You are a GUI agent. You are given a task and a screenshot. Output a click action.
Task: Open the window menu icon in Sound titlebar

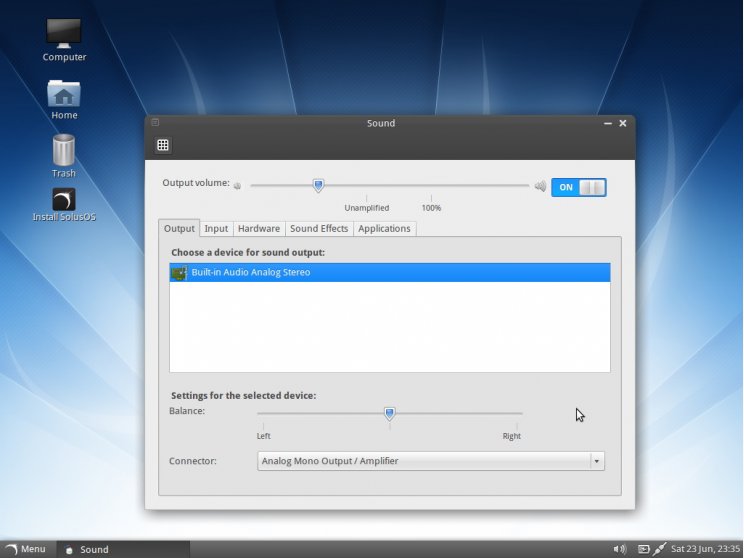[155, 122]
